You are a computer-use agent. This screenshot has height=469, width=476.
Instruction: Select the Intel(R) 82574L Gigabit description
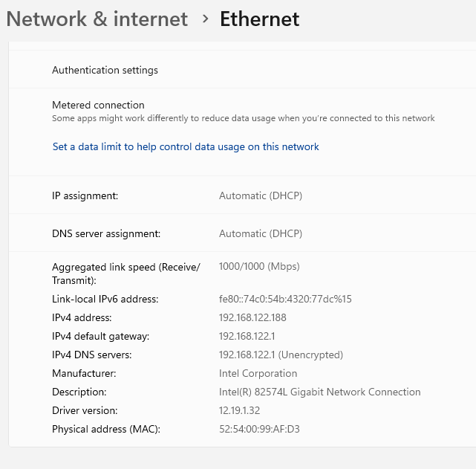point(319,392)
